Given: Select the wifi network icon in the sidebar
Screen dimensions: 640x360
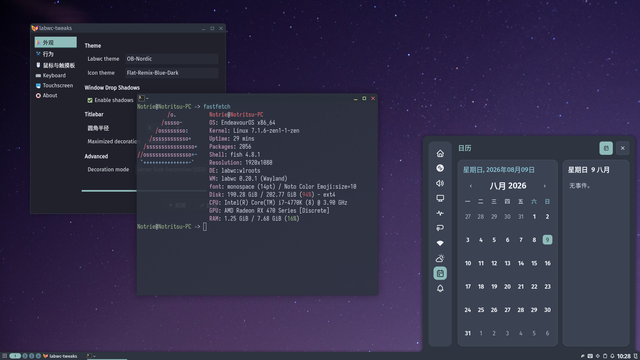Looking at the screenshot, I should (x=440, y=243).
